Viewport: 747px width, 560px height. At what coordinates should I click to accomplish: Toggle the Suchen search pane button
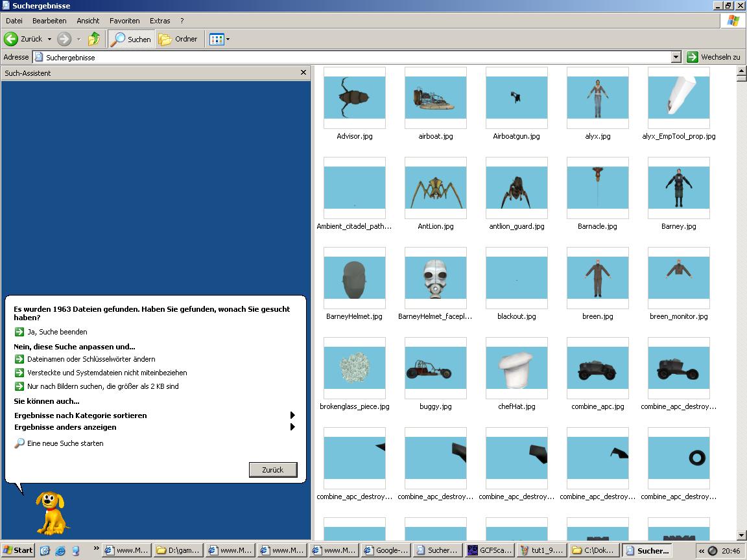131,39
